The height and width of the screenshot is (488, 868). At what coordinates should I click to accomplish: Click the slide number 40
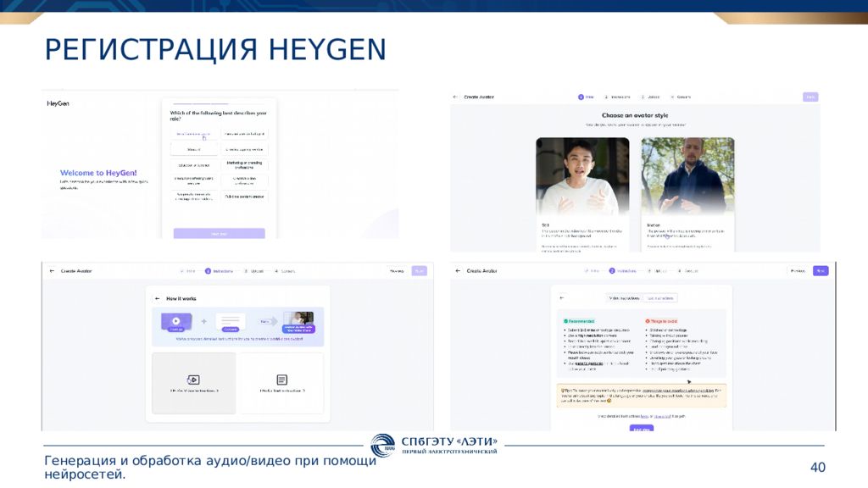point(818,468)
